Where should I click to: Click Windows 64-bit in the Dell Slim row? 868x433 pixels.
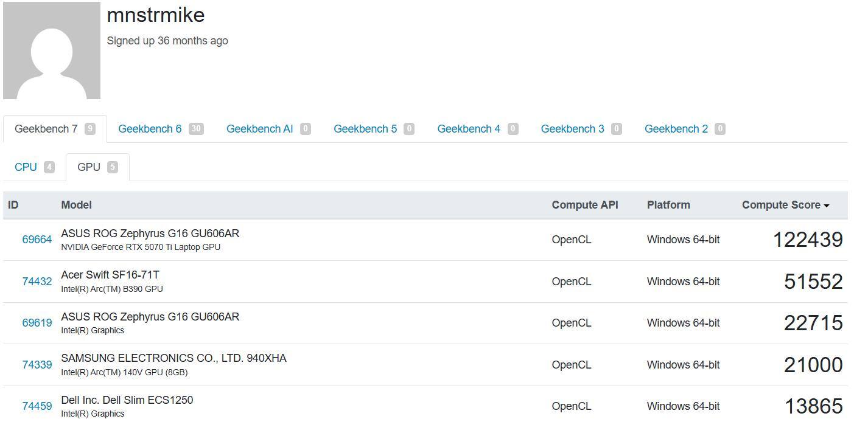click(x=684, y=406)
